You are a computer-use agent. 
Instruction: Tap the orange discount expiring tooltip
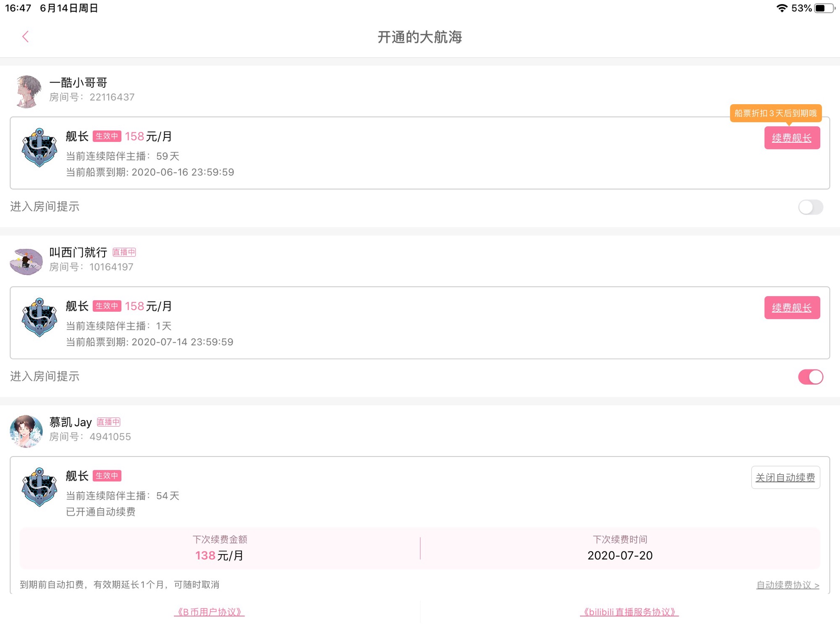pyautogui.click(x=775, y=113)
